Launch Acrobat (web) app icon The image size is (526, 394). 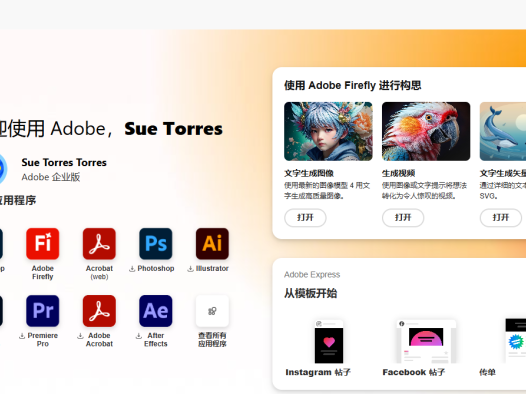point(99,243)
